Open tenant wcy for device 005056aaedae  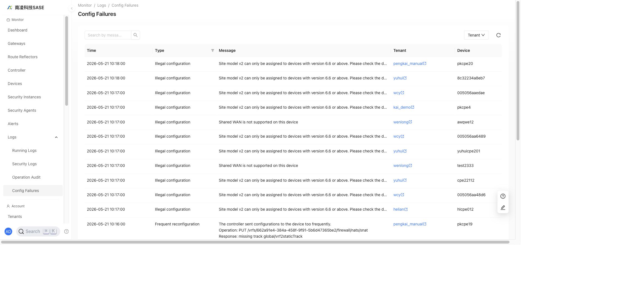coord(397,93)
